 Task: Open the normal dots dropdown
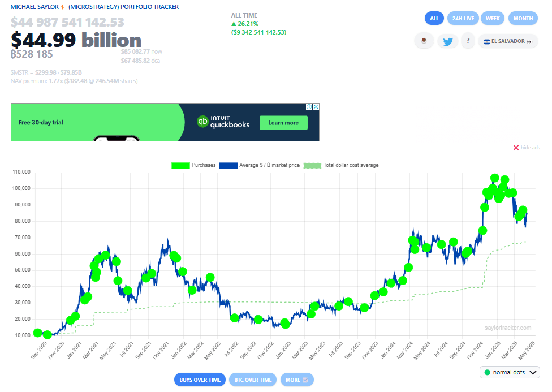pos(510,372)
